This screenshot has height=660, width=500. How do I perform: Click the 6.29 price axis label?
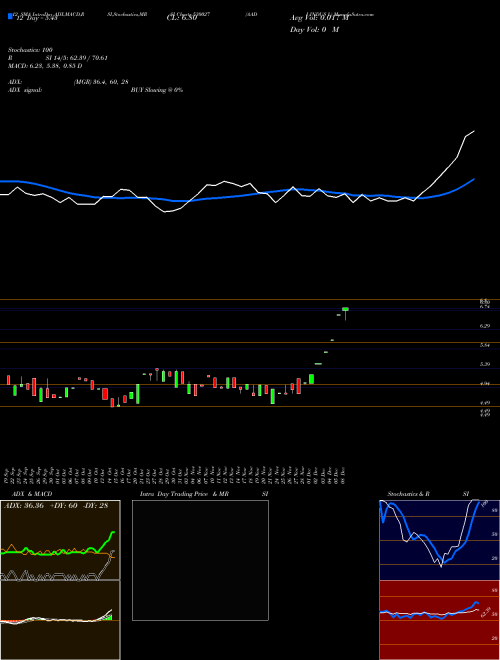(x=485, y=326)
